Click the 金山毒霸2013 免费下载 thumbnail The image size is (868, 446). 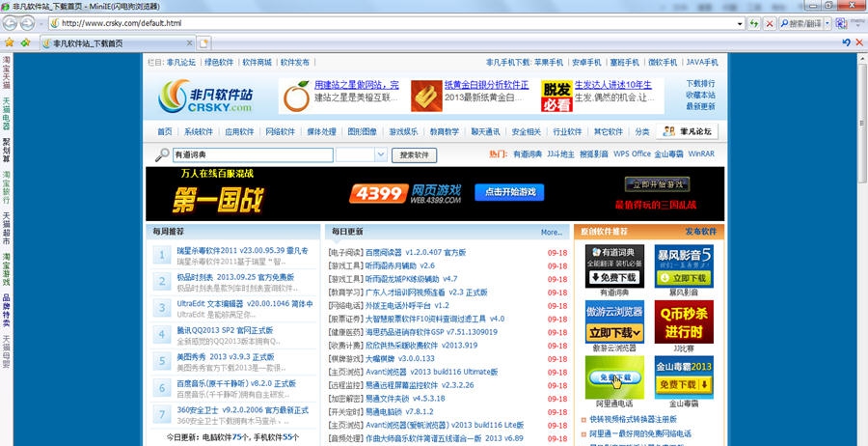click(684, 377)
